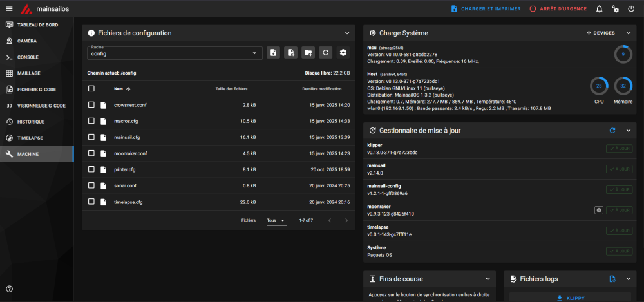
Task: Click the DEVICES button
Action: click(x=601, y=33)
